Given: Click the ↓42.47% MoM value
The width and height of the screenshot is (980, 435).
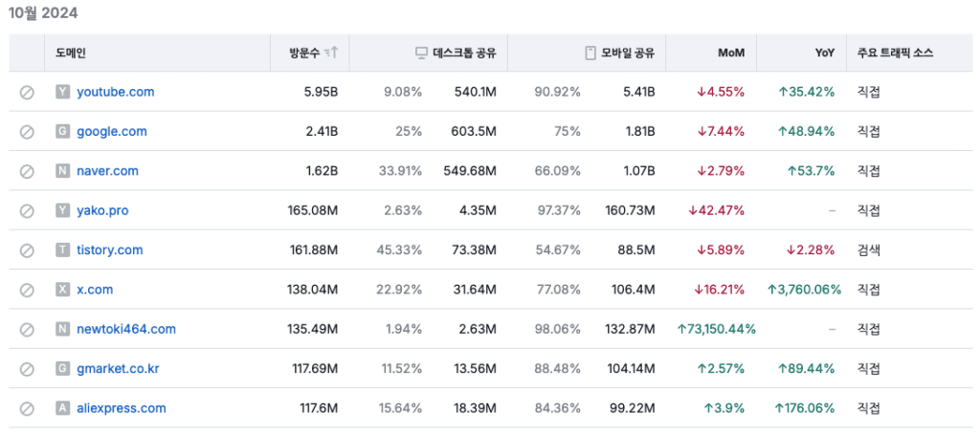Looking at the screenshot, I should click(x=716, y=211).
